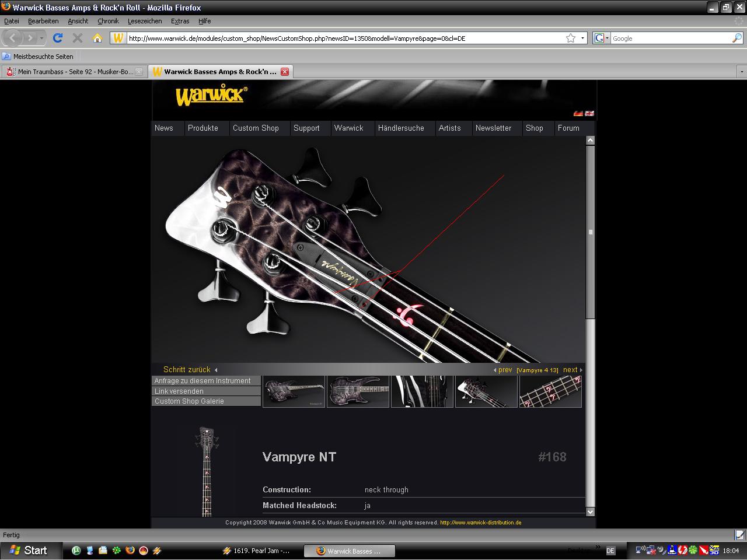Close the Mein Traumbass tab
Viewport: 747px width, 560px height.
(x=139, y=72)
